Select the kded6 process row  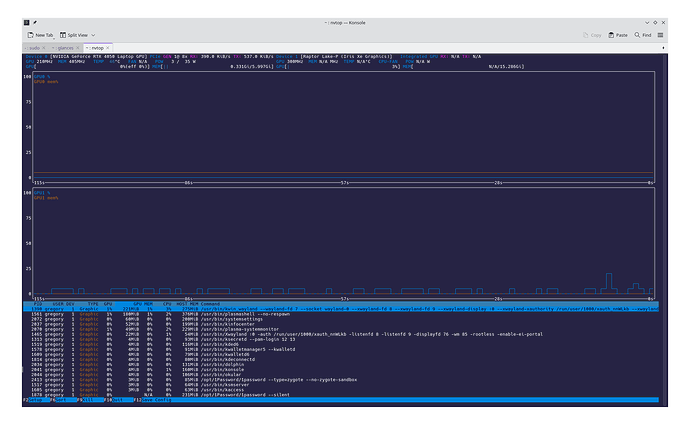(341, 344)
